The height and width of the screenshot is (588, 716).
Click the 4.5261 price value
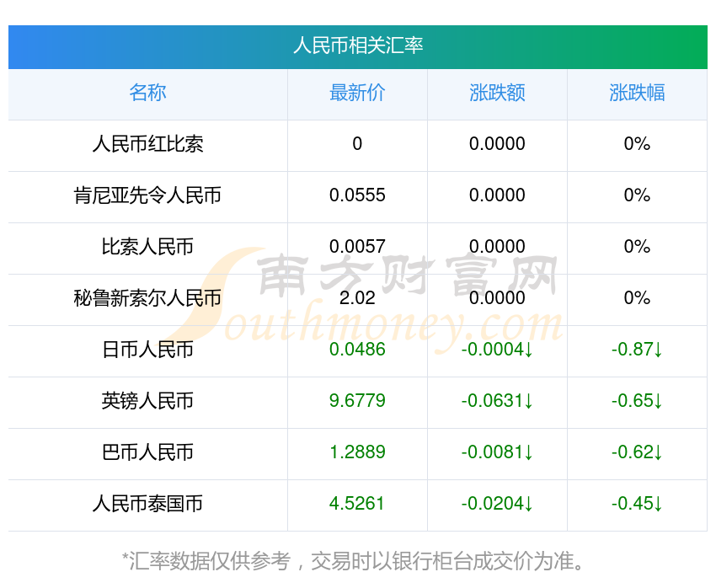(357, 505)
